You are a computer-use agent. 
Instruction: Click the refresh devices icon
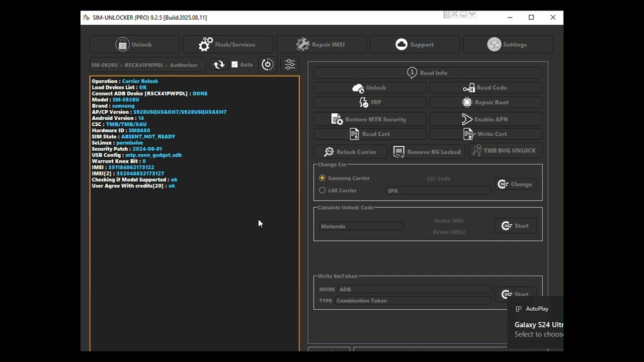coord(219,64)
